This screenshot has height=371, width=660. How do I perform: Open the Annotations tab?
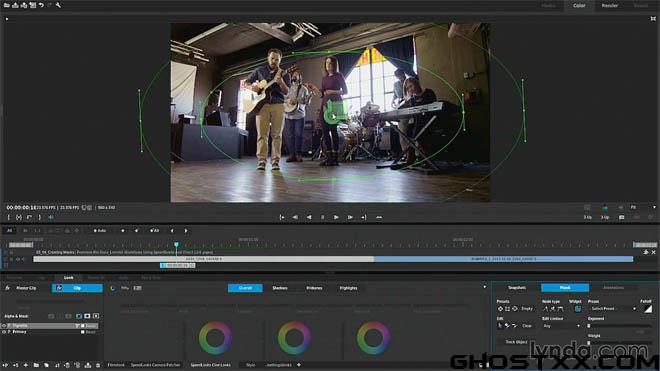pos(613,288)
